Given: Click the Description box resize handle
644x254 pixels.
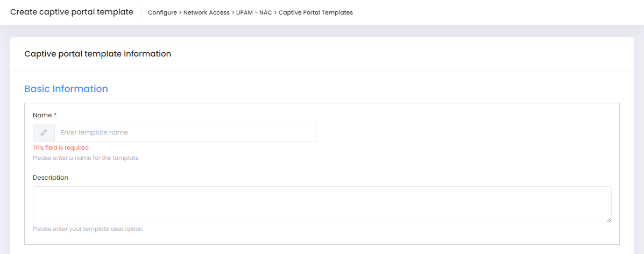Looking at the screenshot, I should coord(608,220).
